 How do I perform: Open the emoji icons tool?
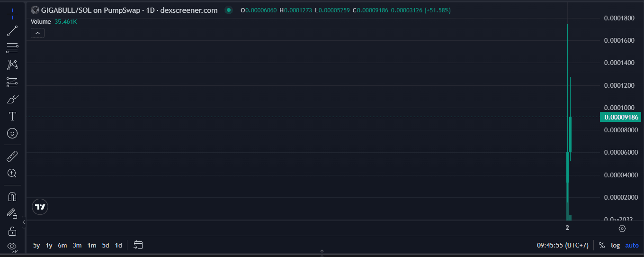pyautogui.click(x=12, y=133)
